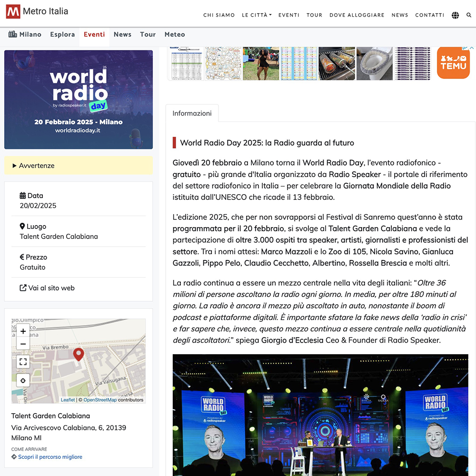This screenshot has height=476, width=476.
Task: Click the Milano city buildings icon
Action: click(x=12, y=34)
